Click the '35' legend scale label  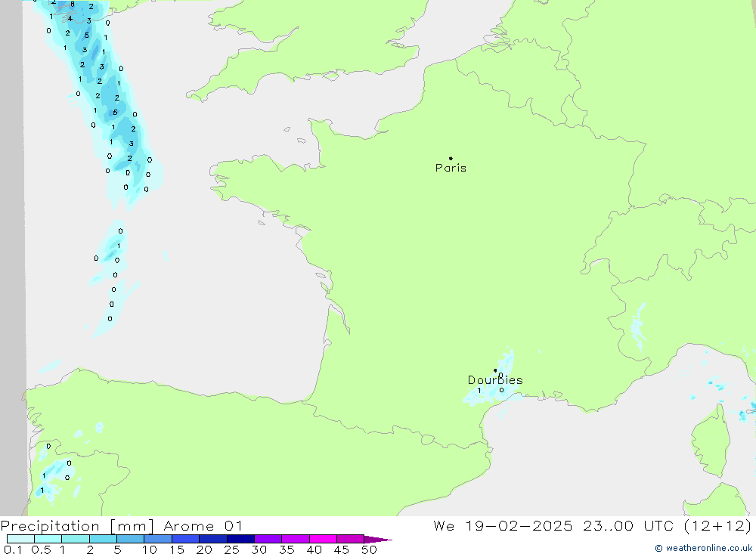[287, 549]
